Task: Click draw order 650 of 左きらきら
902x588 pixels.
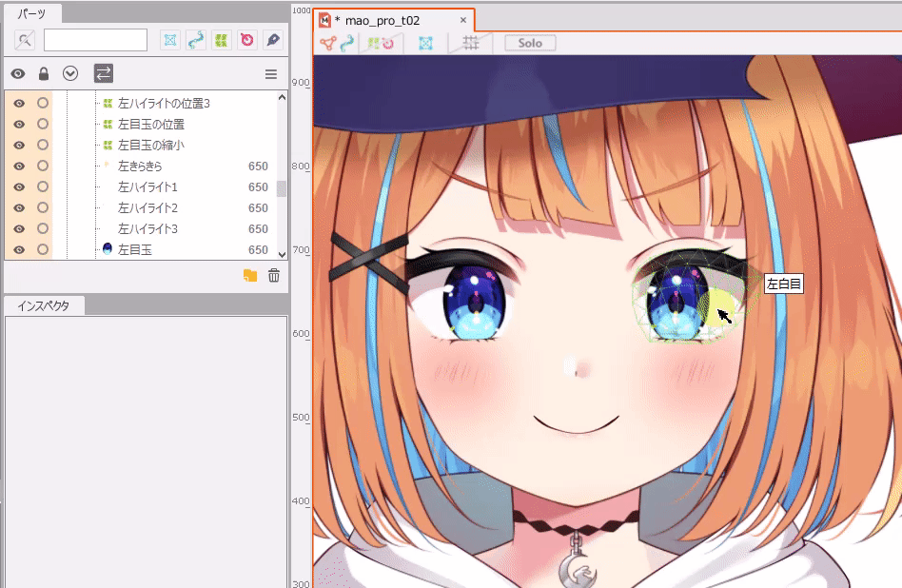Action: (x=258, y=167)
